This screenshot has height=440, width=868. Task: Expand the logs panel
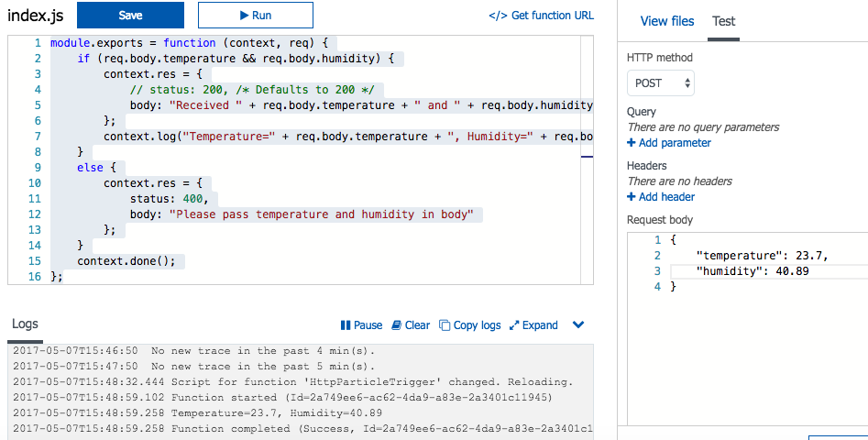click(x=533, y=325)
